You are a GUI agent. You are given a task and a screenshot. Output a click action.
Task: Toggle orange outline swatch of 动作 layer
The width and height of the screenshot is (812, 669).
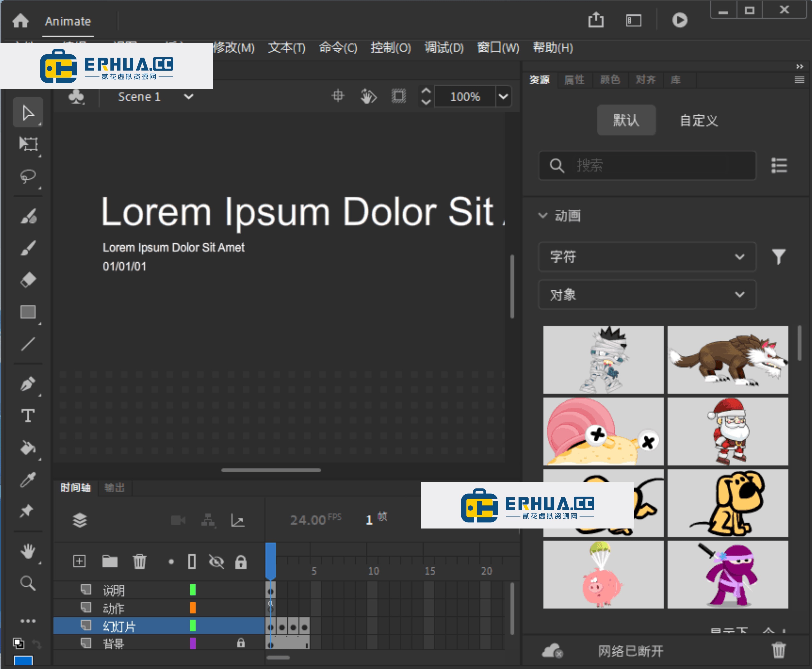pos(193,608)
